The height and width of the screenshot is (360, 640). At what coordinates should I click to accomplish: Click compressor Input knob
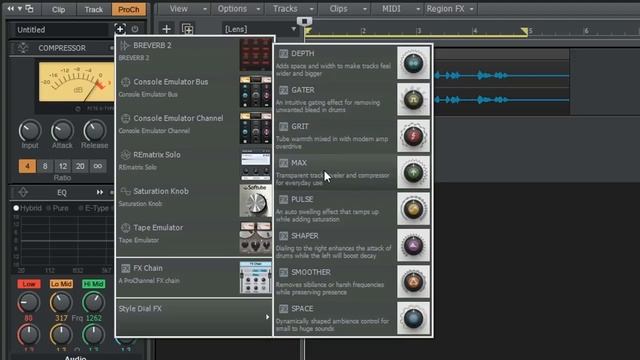click(x=30, y=131)
